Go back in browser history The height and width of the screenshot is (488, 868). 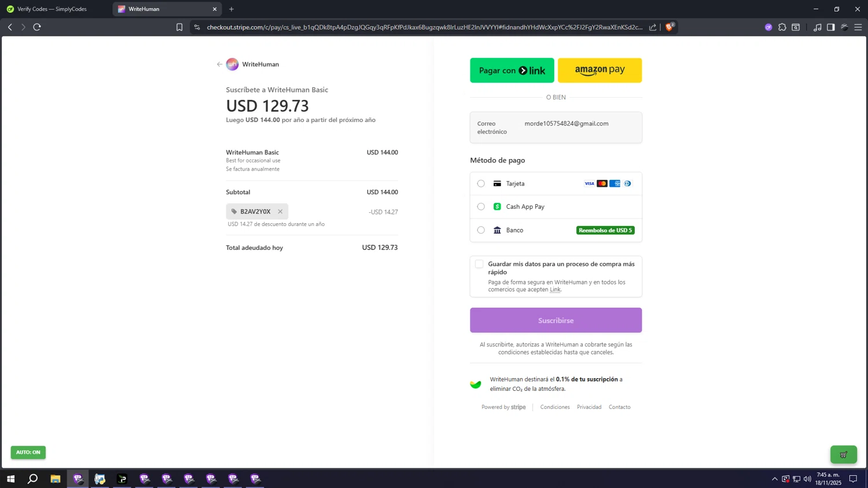[10, 27]
